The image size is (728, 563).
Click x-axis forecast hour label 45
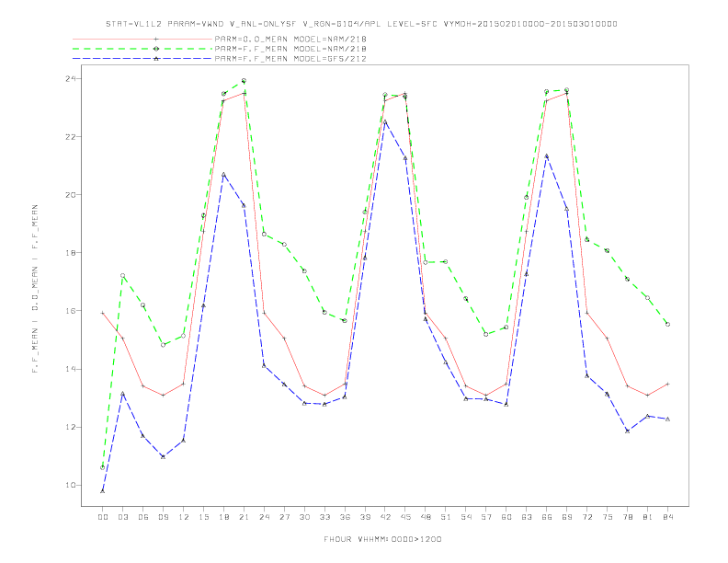point(405,517)
